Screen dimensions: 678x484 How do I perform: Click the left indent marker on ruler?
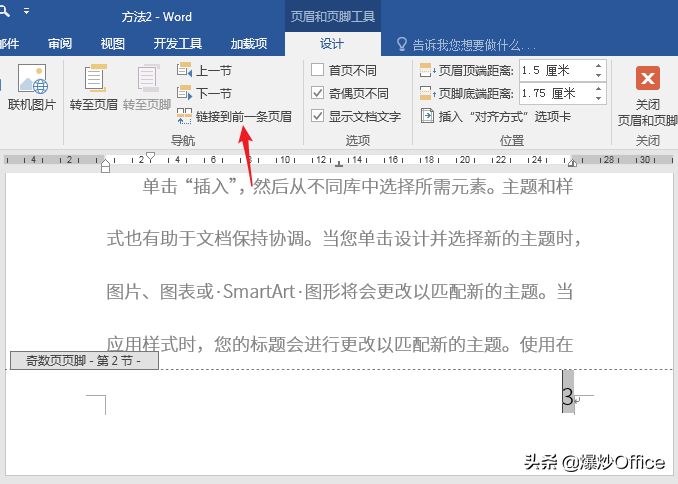click(106, 166)
